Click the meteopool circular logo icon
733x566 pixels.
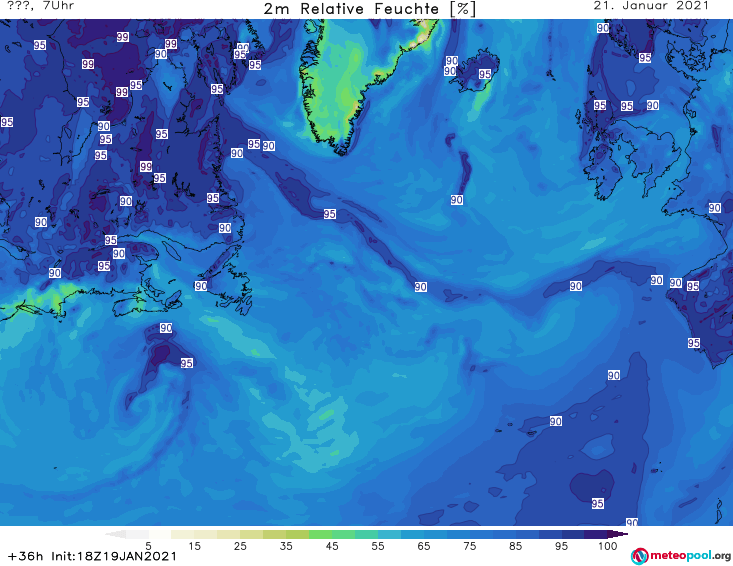[x=639, y=556]
